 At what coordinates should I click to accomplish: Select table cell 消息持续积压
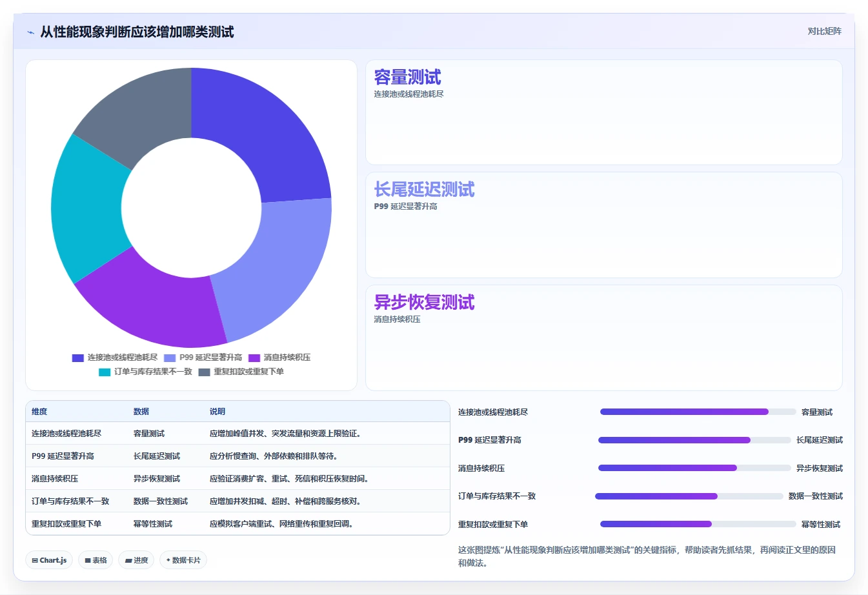click(55, 479)
